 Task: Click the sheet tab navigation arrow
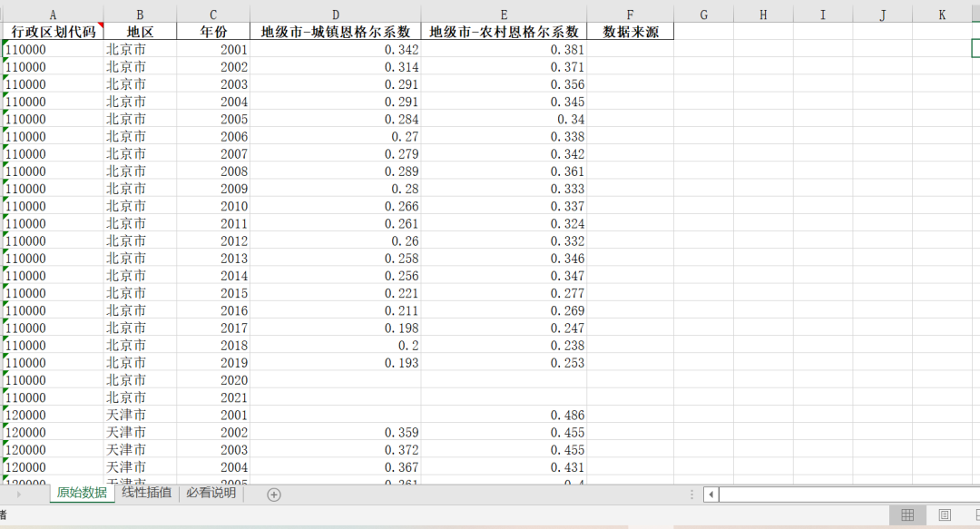(19, 494)
